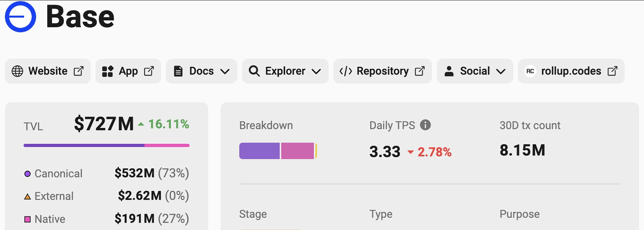This screenshot has height=230, width=644.
Task: Expand the Docs dropdown chevron
Action: click(225, 71)
